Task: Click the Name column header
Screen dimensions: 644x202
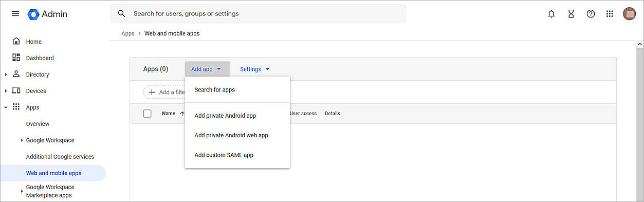Action: (x=169, y=114)
